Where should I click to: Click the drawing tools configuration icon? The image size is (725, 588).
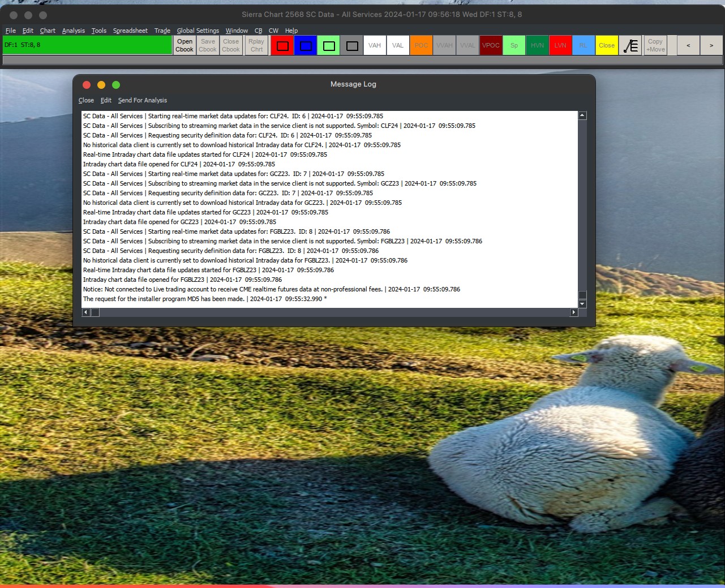(x=630, y=46)
